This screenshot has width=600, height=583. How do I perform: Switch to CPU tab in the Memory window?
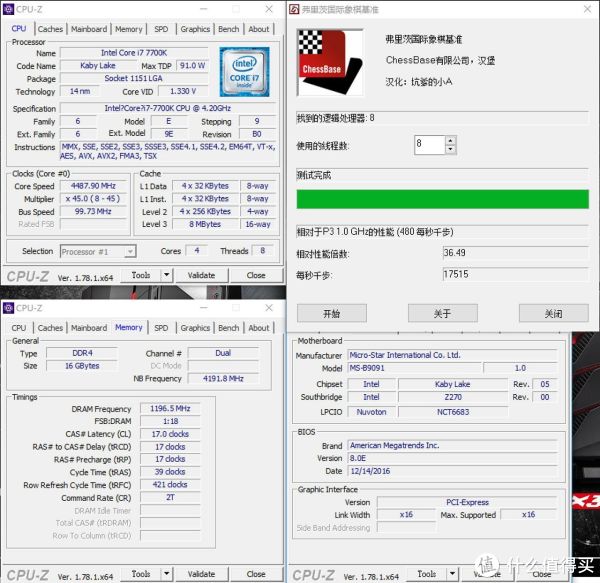(19, 328)
